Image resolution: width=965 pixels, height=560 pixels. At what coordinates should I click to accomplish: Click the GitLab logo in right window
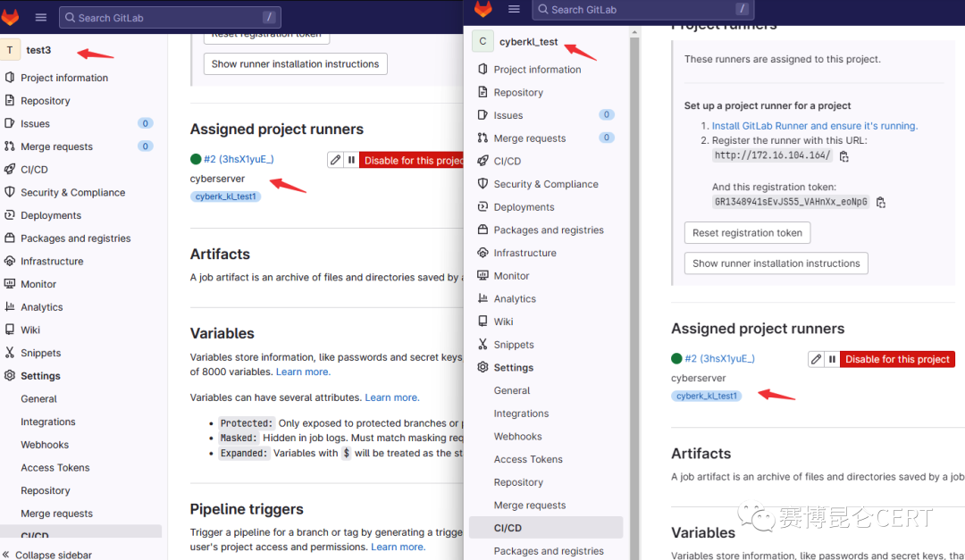click(x=483, y=9)
